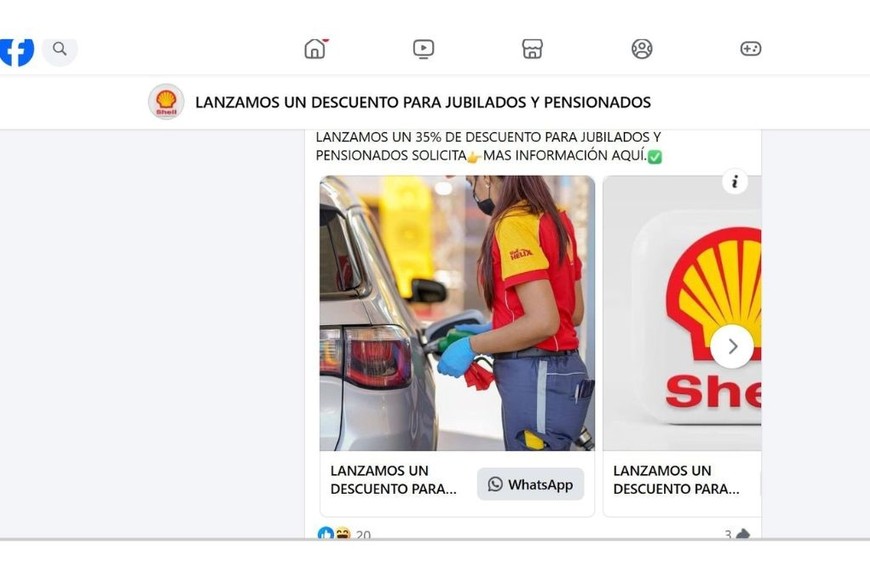Go to the Home feed icon
The width and height of the screenshot is (870, 580).
pos(315,49)
